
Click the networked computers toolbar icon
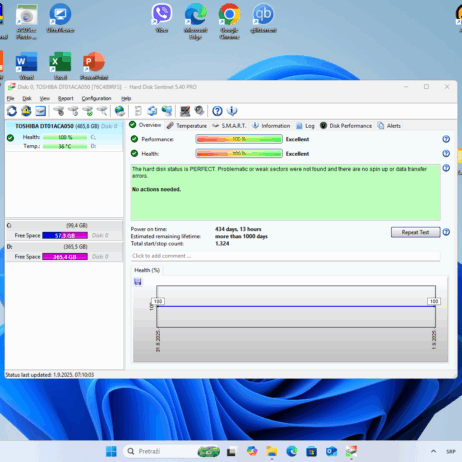(167, 111)
